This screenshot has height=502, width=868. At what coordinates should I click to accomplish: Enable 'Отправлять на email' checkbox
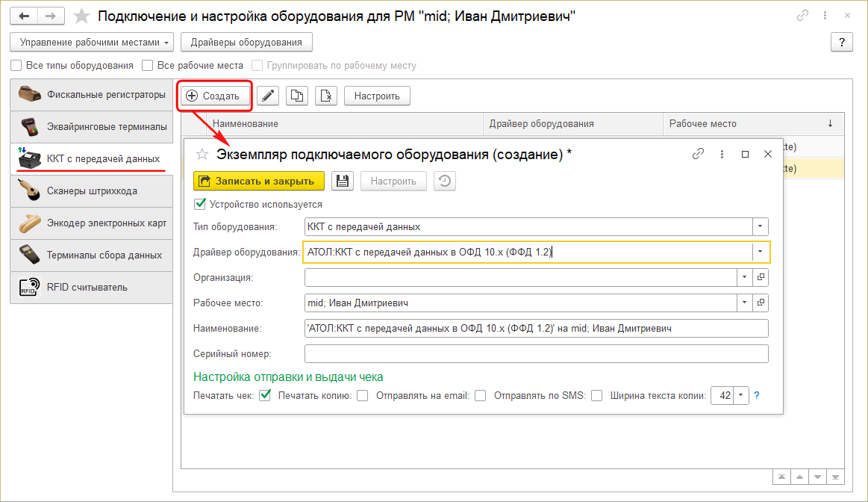coord(481,396)
